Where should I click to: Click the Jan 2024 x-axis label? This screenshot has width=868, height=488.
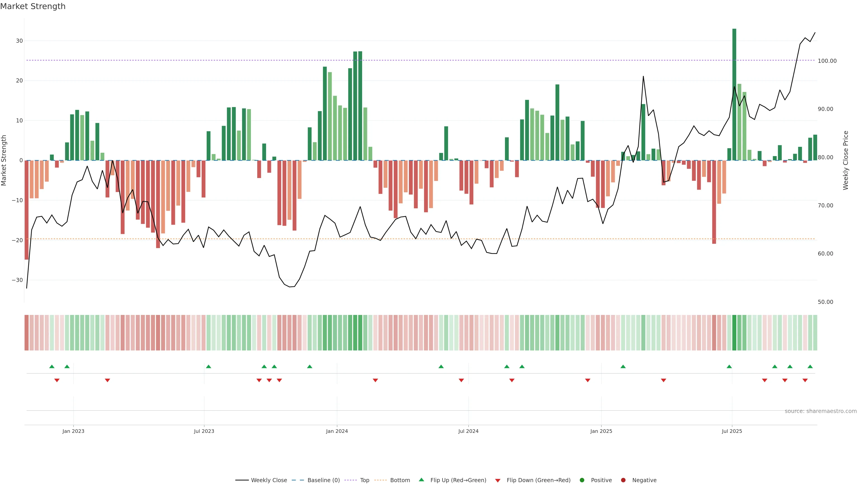(x=337, y=431)
